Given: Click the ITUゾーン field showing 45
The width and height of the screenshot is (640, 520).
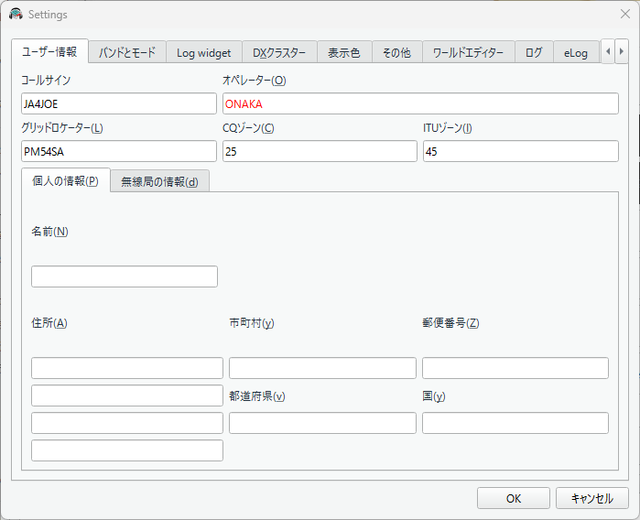Looking at the screenshot, I should [521, 151].
